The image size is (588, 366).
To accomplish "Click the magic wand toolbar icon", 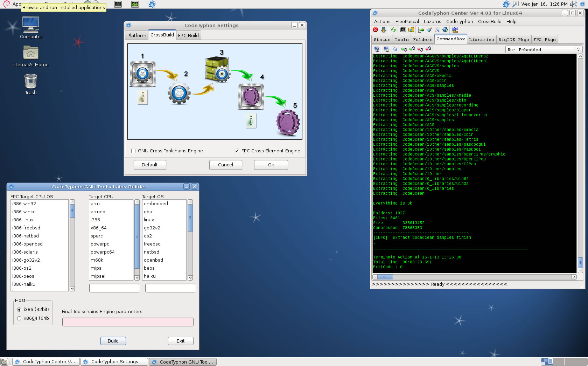I will pyautogui.click(x=437, y=30).
